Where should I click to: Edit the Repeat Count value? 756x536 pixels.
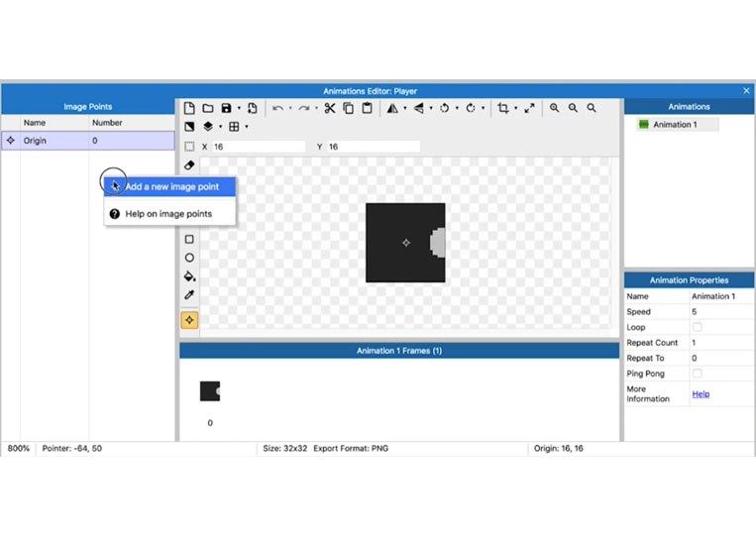[721, 342]
